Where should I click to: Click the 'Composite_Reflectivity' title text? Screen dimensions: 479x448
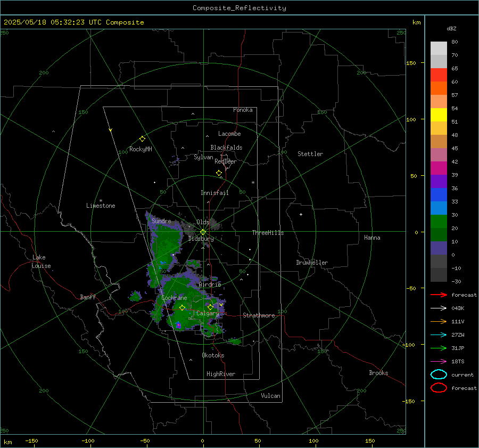coord(239,8)
